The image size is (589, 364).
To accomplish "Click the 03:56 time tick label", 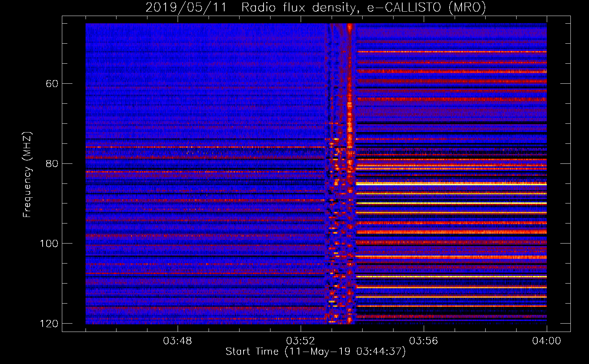I will pyautogui.click(x=423, y=341).
